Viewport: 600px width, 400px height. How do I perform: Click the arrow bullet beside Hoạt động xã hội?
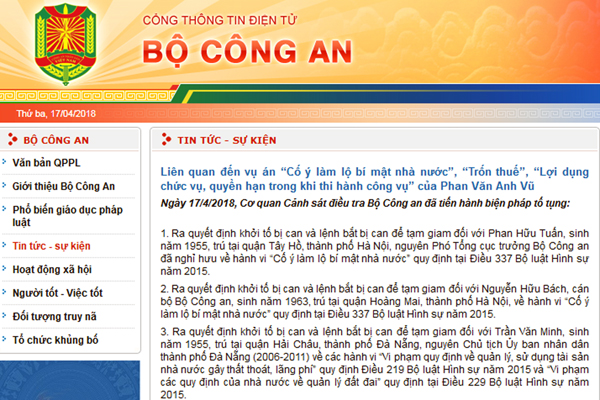4,268
